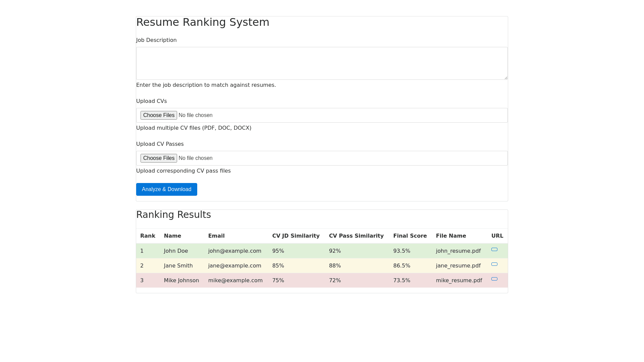Click the Rank column header
The height and width of the screenshot is (362, 644).
148,236
